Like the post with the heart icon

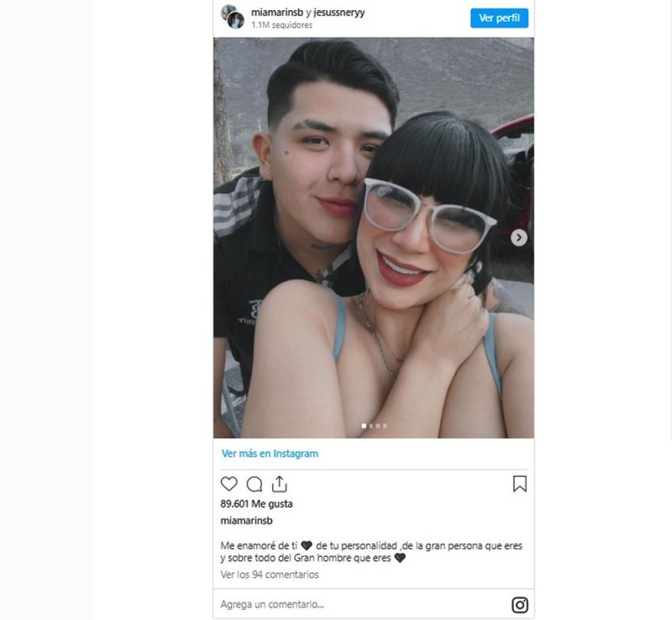click(228, 484)
